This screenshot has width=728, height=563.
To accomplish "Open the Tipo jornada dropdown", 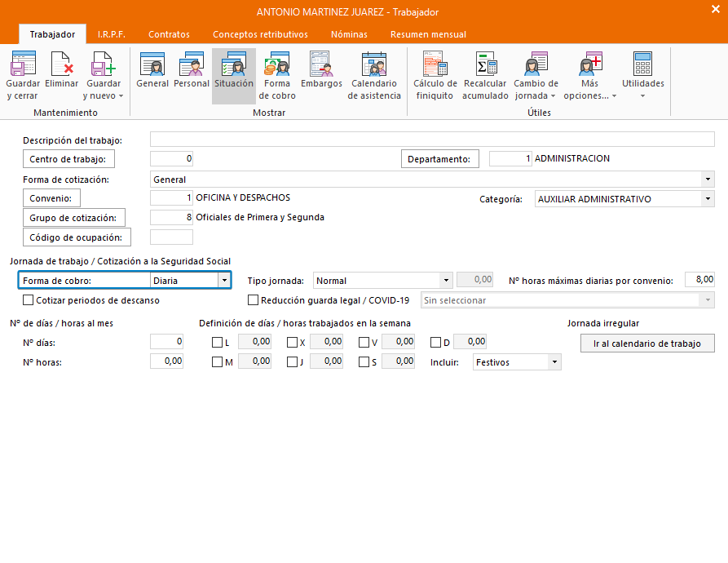I will [446, 281].
